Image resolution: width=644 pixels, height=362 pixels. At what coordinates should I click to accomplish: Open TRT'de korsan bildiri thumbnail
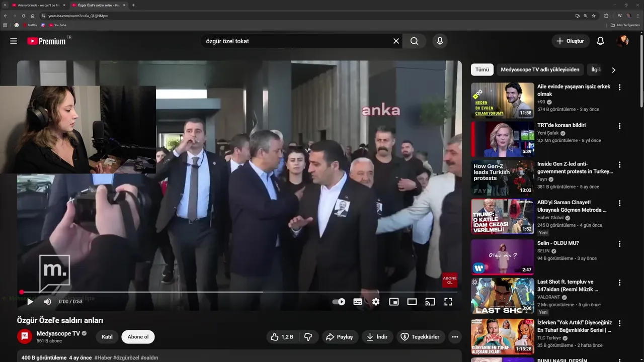pyautogui.click(x=503, y=139)
